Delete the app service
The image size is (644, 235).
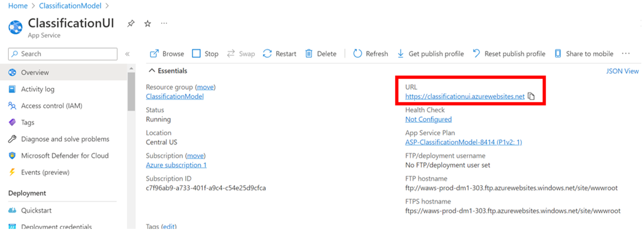point(320,54)
